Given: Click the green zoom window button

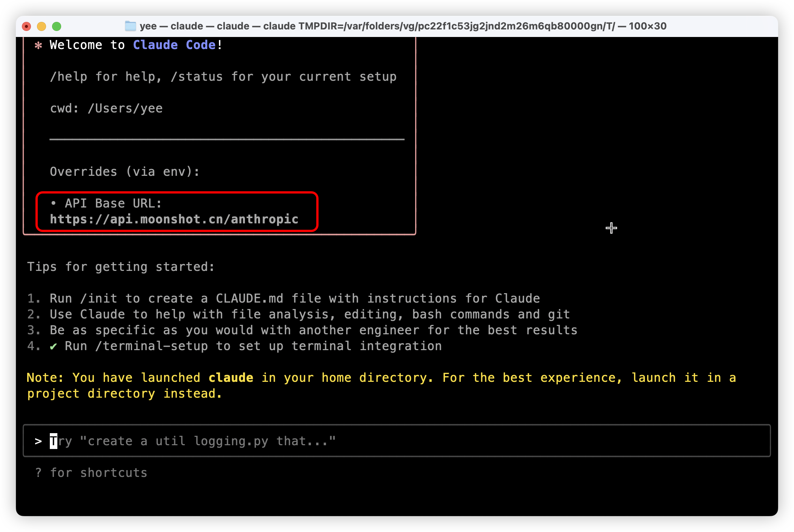Looking at the screenshot, I should [57, 26].
